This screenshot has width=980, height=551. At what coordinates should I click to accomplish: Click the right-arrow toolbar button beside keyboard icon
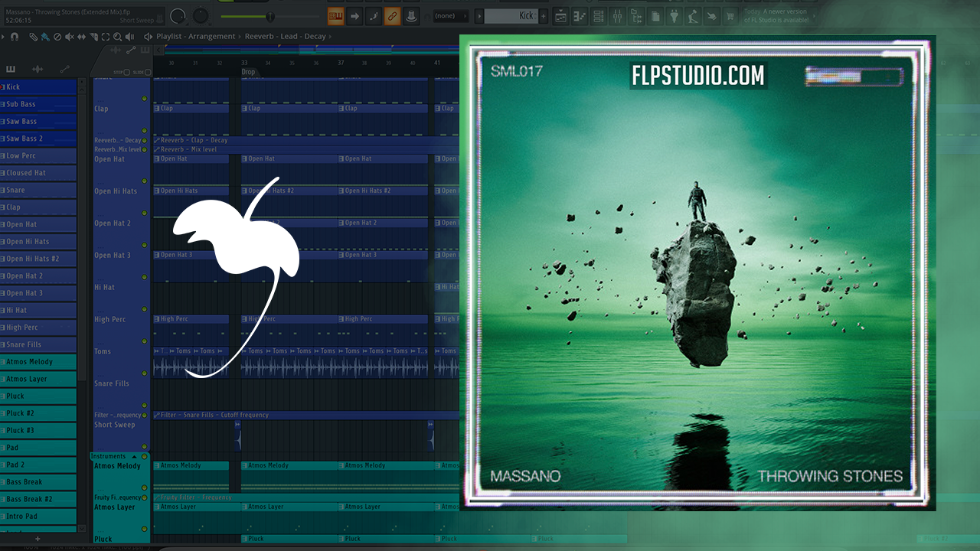[354, 15]
